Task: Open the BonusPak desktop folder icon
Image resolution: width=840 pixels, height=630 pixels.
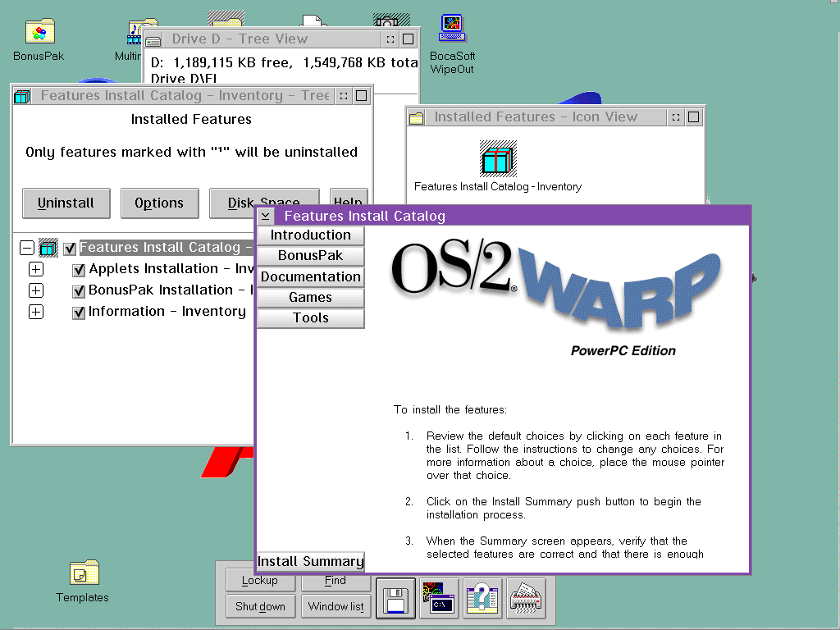Action: pos(39,33)
